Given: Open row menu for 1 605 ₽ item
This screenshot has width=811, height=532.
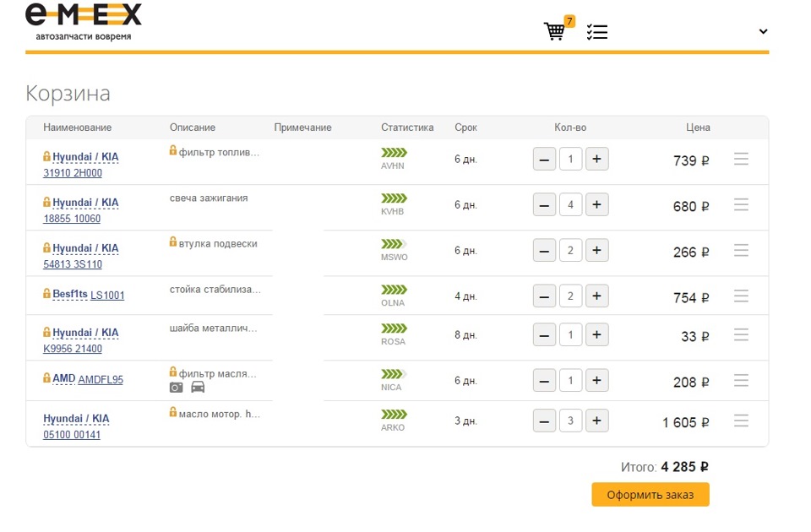Looking at the screenshot, I should [x=741, y=421].
